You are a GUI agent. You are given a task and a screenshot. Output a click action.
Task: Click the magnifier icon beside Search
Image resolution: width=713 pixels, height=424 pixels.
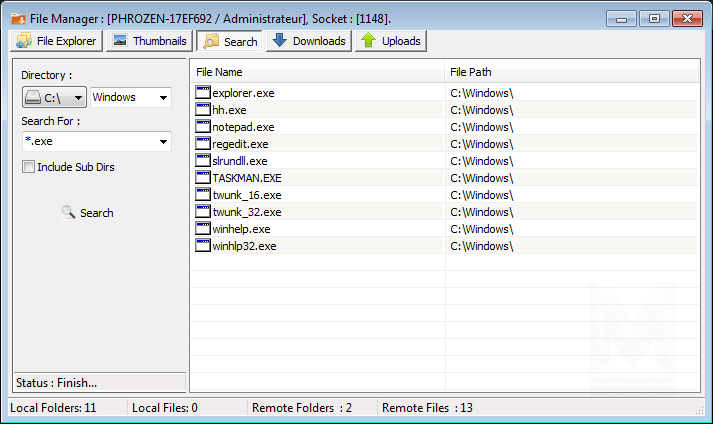pyautogui.click(x=68, y=213)
